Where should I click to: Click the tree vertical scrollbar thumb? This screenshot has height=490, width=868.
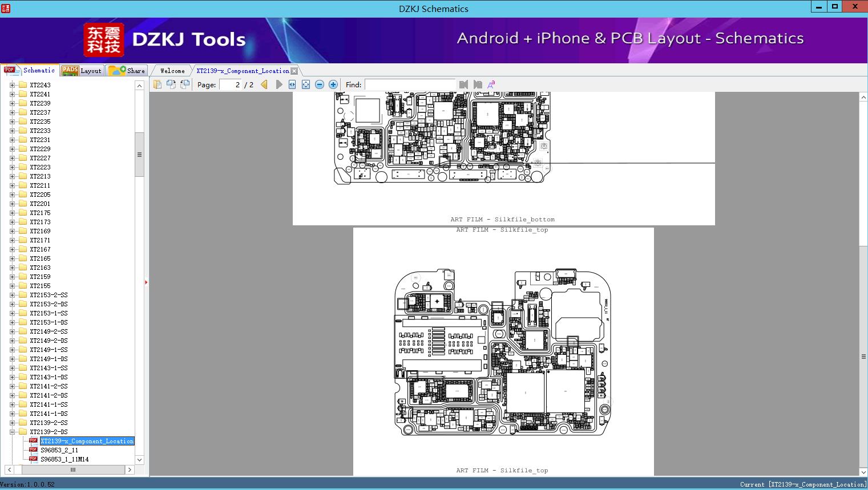click(139, 155)
